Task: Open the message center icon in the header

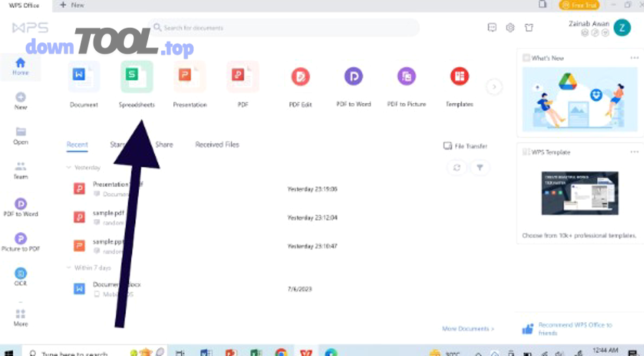Action: click(492, 27)
